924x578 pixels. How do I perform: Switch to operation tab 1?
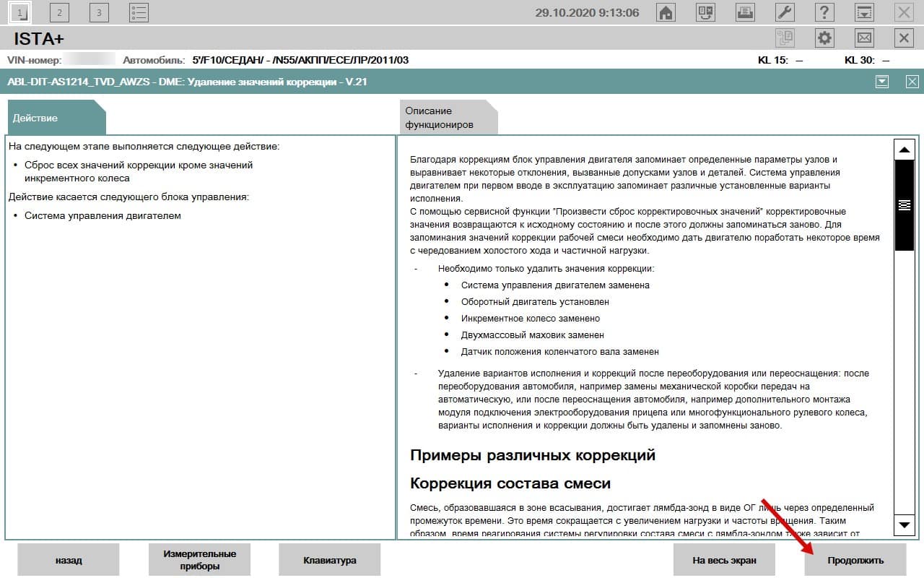point(19,12)
